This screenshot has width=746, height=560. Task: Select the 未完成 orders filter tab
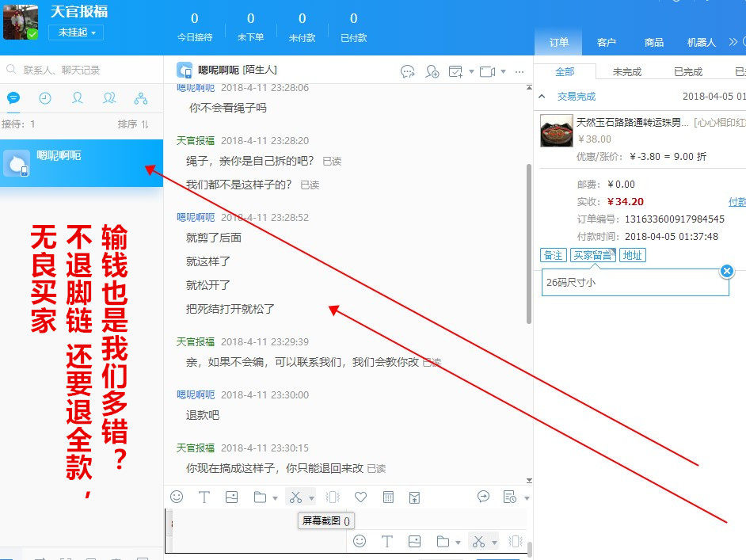[627, 72]
